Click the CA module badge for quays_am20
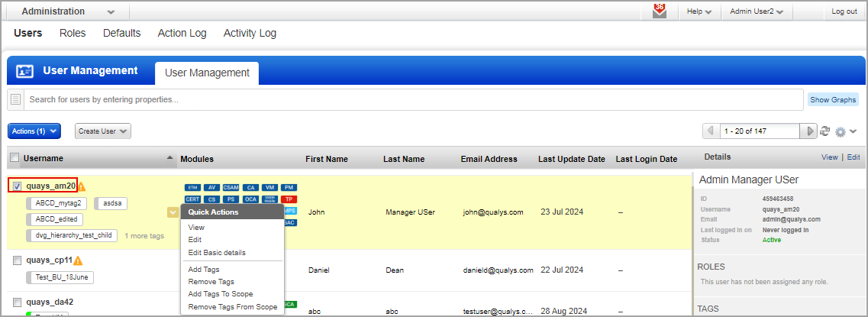The width and height of the screenshot is (868, 317). pos(250,188)
